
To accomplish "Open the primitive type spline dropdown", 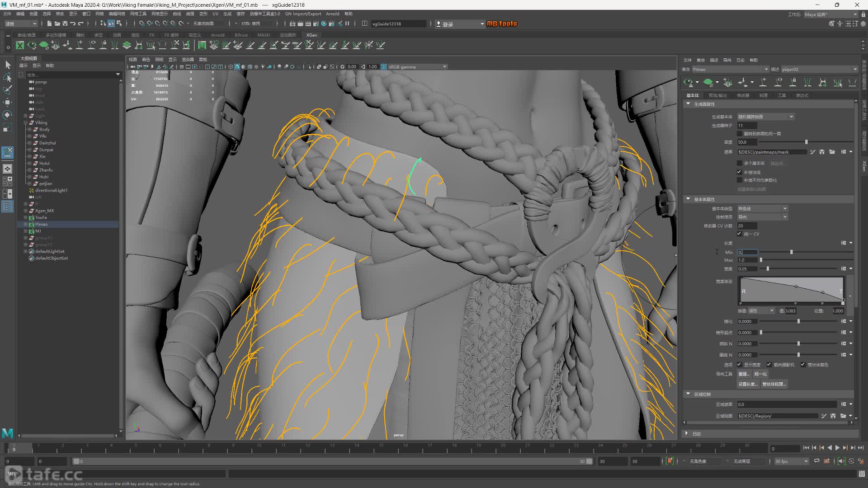I will coord(763,208).
